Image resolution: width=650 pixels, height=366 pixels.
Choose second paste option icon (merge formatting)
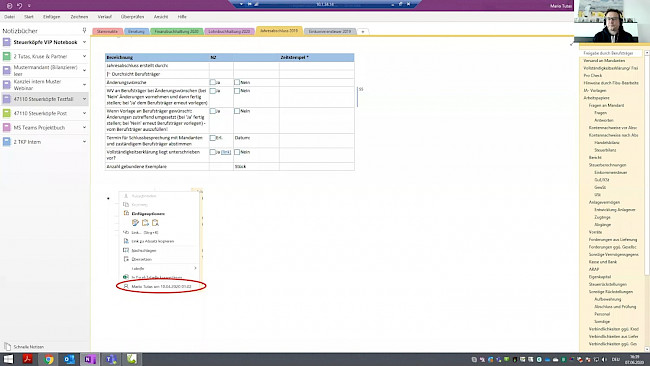tap(146, 223)
